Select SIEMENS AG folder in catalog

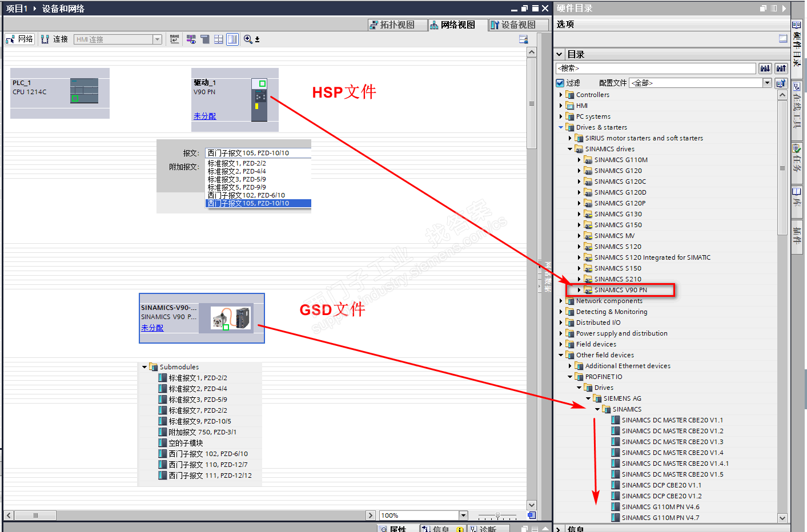pyautogui.click(x=622, y=398)
